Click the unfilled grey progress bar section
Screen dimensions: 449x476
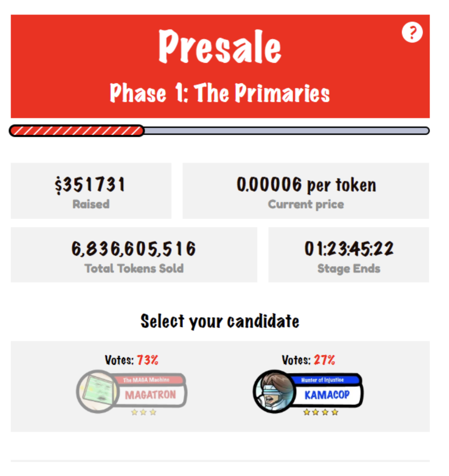286,131
